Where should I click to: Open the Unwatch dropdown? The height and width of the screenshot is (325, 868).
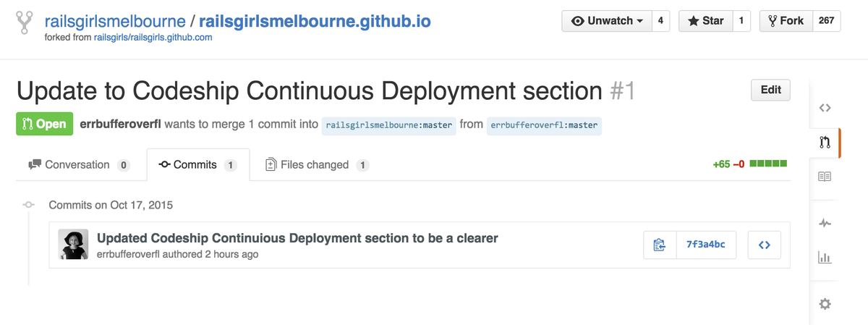[x=607, y=21]
